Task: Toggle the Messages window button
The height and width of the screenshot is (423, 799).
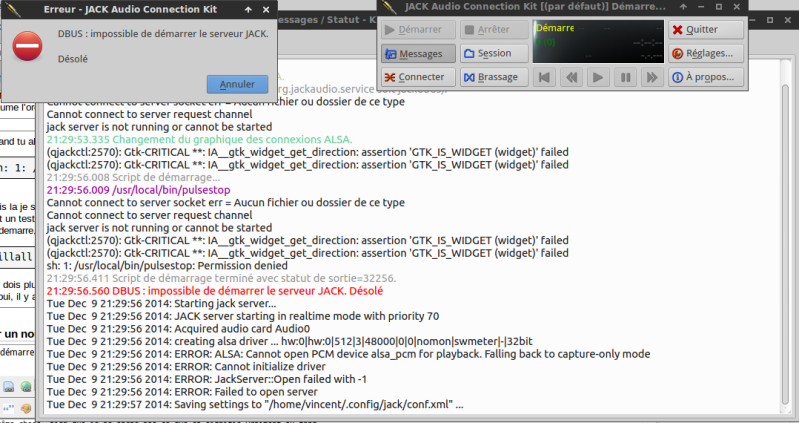Action: pos(418,54)
